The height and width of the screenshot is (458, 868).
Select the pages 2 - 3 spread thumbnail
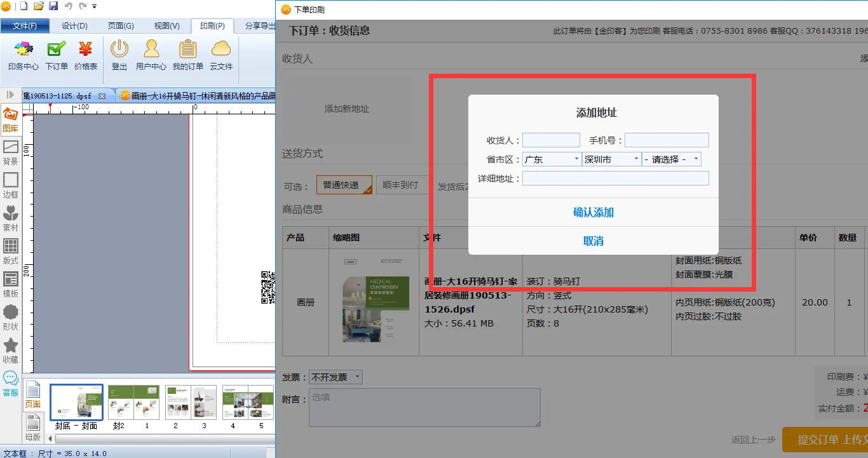click(191, 402)
